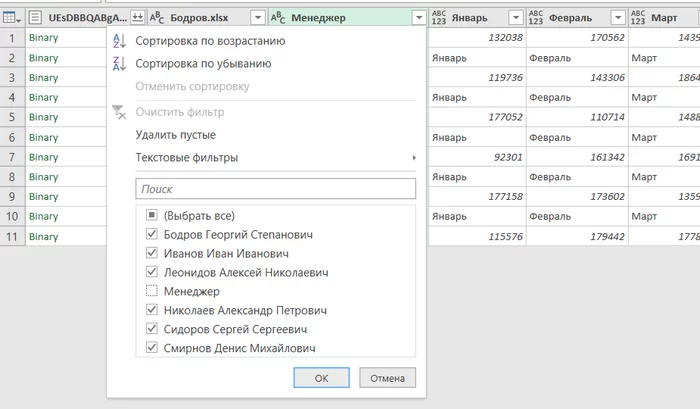Uncheck Леонидов Алексей Николаевич
This screenshot has height=409, width=700.
tap(152, 272)
